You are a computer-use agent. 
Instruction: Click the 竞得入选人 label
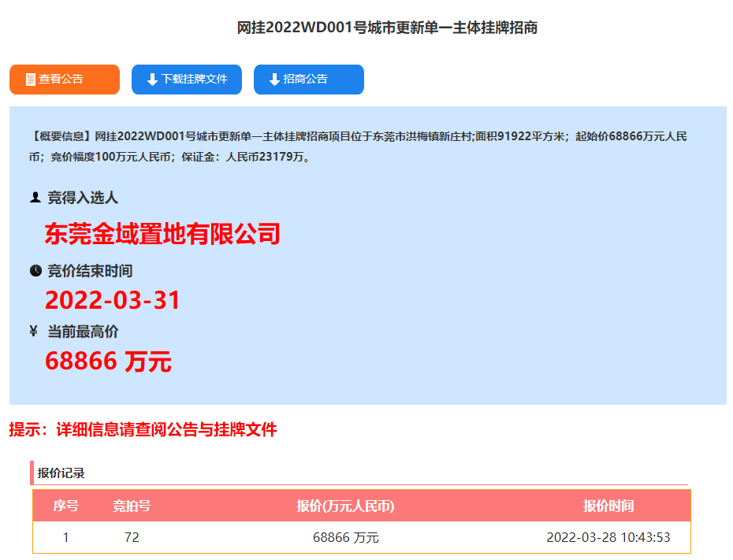(83, 198)
